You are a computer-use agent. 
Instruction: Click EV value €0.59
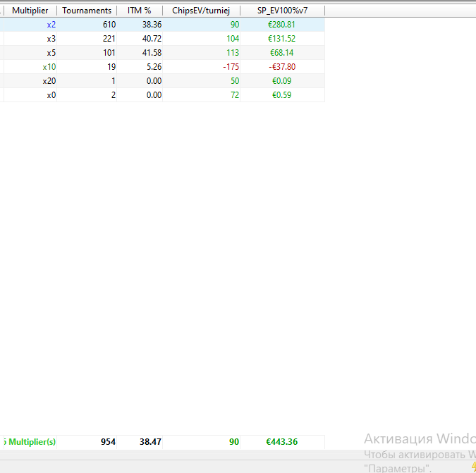click(281, 95)
